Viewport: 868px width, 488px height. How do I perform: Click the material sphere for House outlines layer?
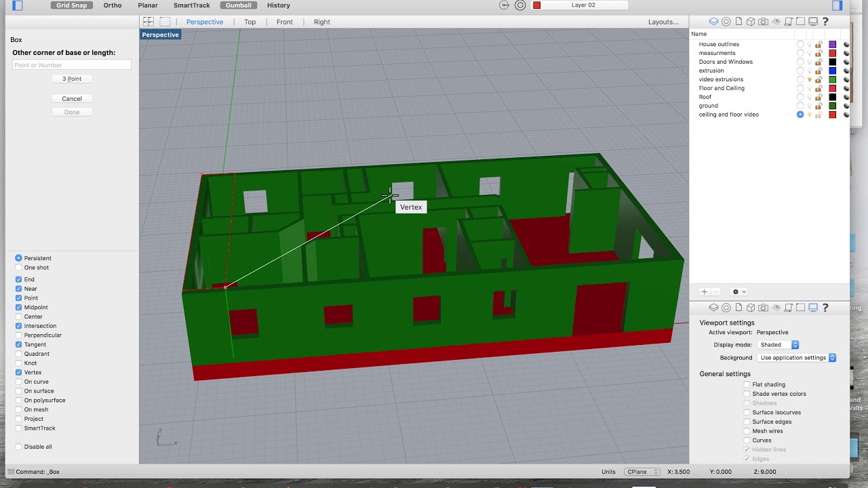click(x=846, y=44)
